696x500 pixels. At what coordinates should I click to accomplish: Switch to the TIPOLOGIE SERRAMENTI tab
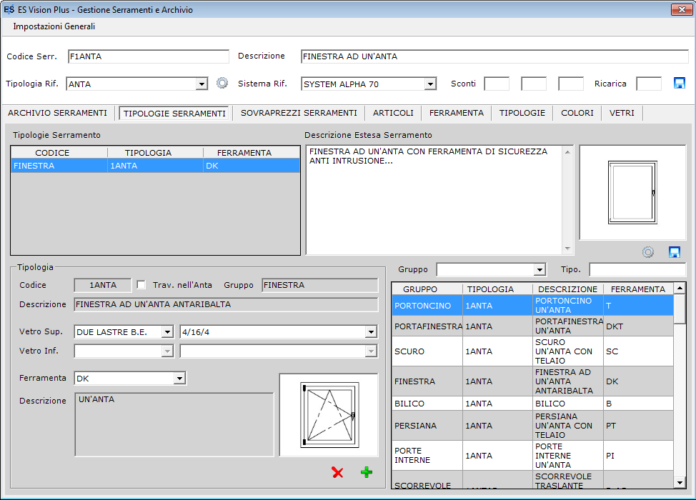(x=174, y=113)
